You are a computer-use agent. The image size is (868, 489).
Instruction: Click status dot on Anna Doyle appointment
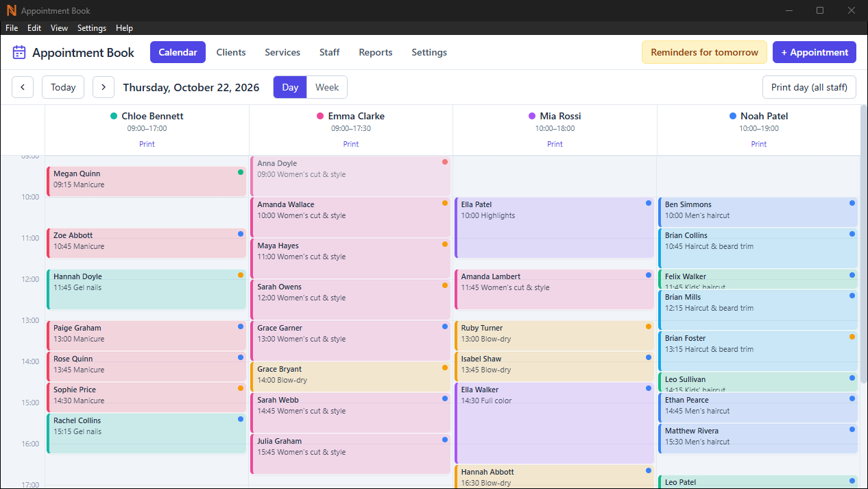point(445,162)
